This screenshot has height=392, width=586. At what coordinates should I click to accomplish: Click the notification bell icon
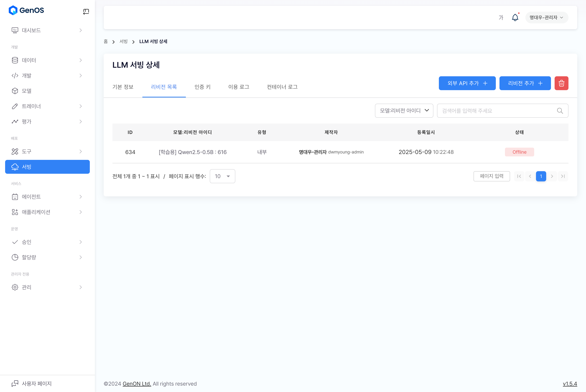[x=515, y=18]
